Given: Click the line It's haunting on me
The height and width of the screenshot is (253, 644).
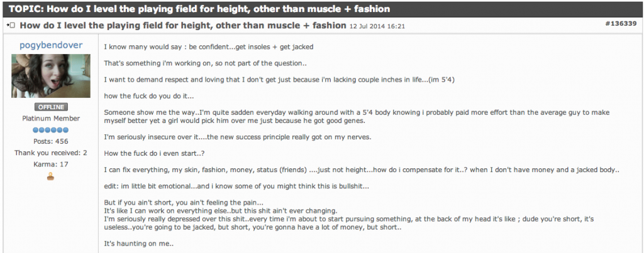Looking at the screenshot, I should [139, 243].
